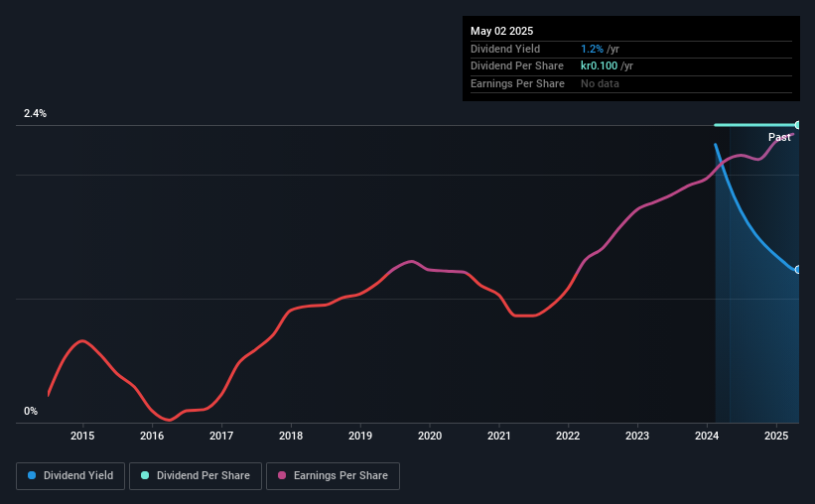Click the Dividend Yield line endpoint marker

(797, 270)
